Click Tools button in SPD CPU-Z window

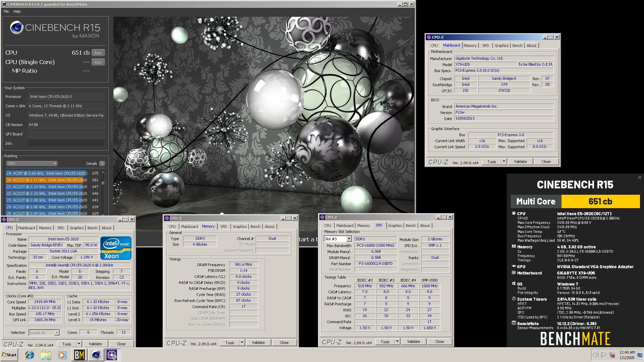385,342
